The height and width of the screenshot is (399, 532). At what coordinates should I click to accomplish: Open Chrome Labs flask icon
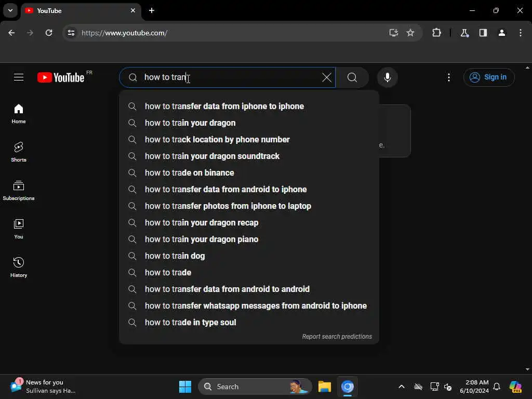pyautogui.click(x=464, y=33)
